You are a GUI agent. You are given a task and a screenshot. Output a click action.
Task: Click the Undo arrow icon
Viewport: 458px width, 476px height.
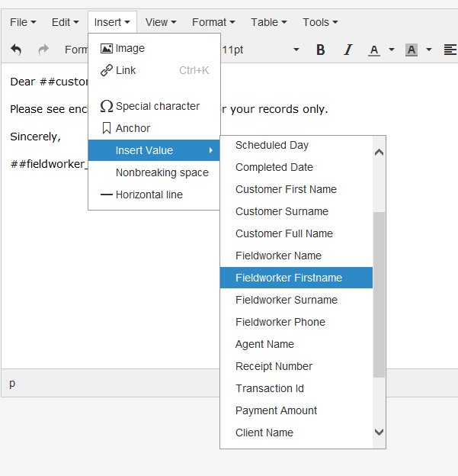(x=16, y=50)
